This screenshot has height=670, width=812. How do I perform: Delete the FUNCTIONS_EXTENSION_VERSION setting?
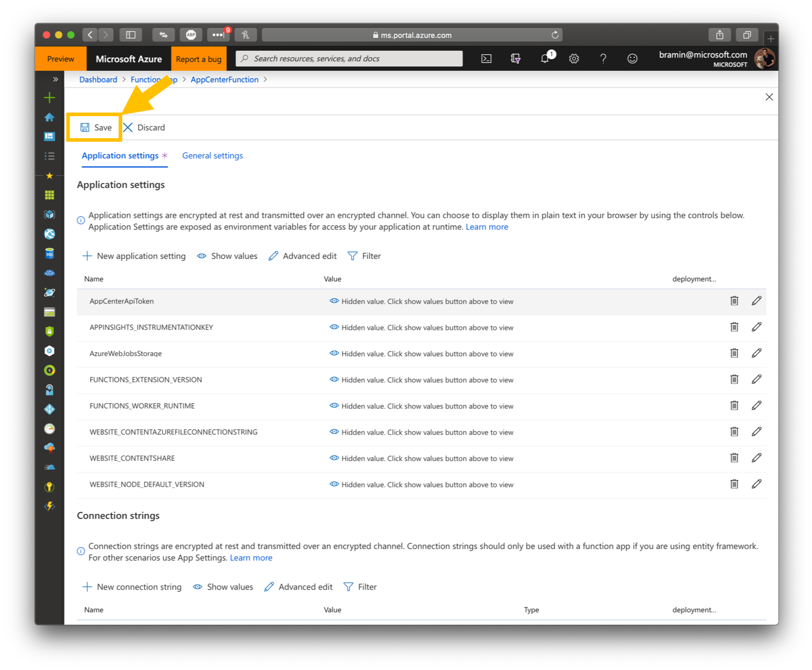[x=734, y=379]
